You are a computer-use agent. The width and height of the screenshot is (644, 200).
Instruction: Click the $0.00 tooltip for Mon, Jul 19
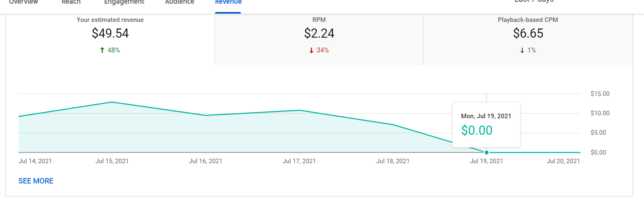486,125
